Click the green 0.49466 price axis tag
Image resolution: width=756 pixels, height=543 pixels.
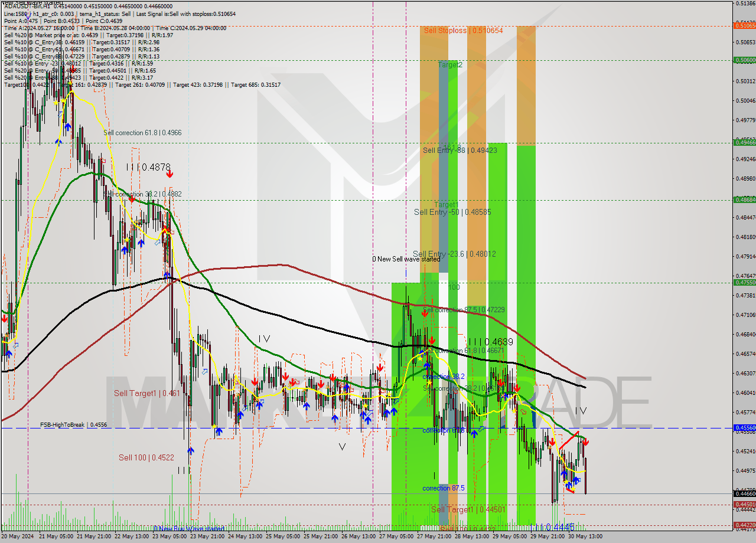(744, 142)
